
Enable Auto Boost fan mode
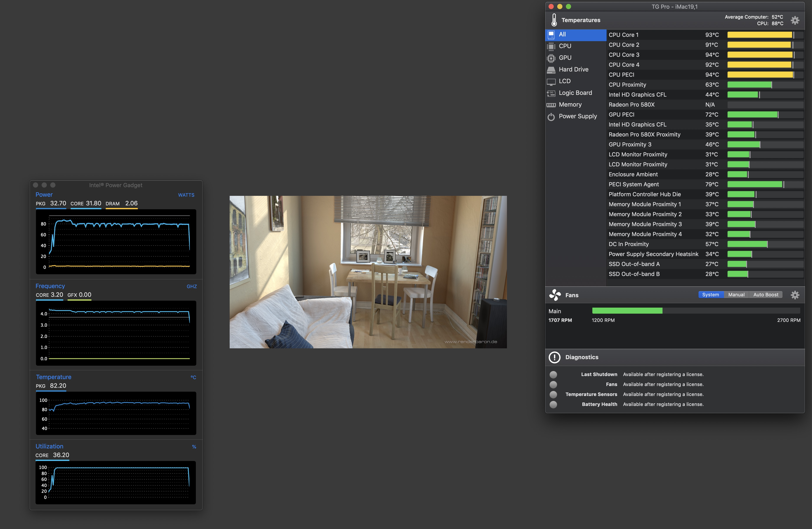point(766,295)
